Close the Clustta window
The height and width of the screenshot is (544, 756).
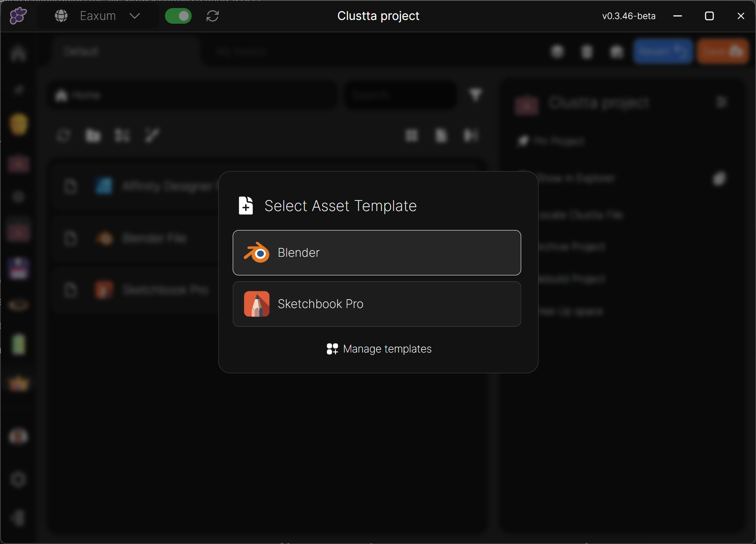(x=741, y=16)
